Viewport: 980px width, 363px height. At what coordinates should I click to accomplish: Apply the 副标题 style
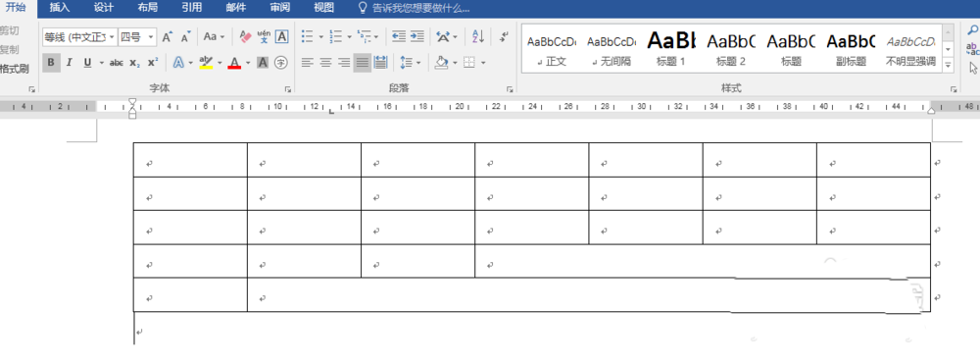pos(851,49)
